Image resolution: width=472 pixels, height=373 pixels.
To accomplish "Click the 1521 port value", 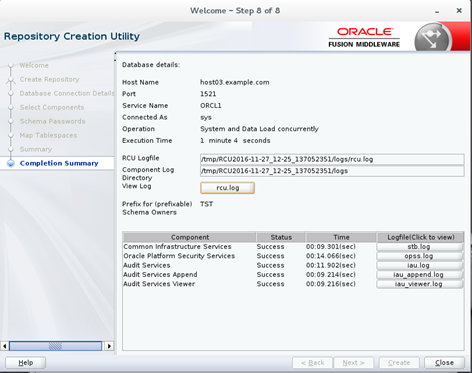I will pyautogui.click(x=208, y=94).
